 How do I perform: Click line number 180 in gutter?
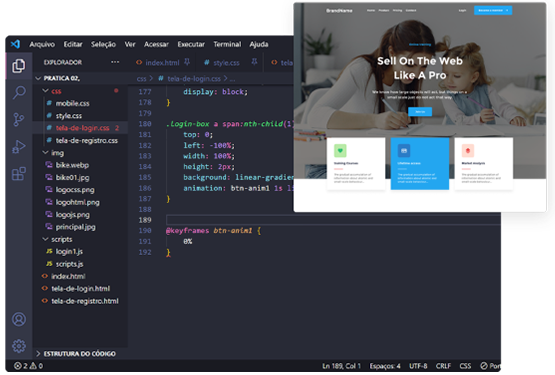point(145,124)
